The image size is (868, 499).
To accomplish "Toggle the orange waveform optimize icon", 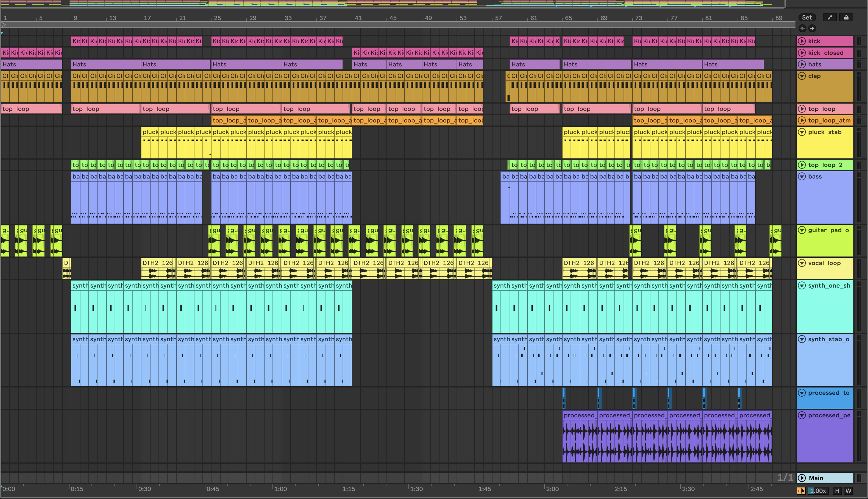I will coord(801,491).
